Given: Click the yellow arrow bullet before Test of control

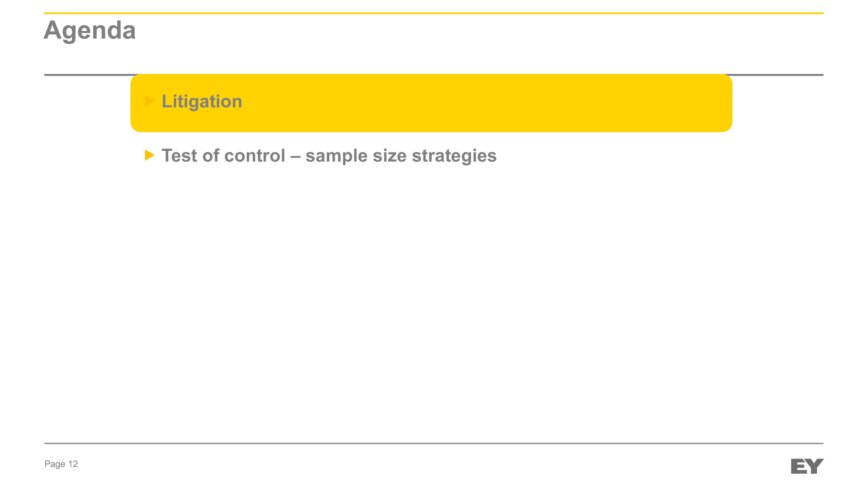Looking at the screenshot, I should coord(149,155).
